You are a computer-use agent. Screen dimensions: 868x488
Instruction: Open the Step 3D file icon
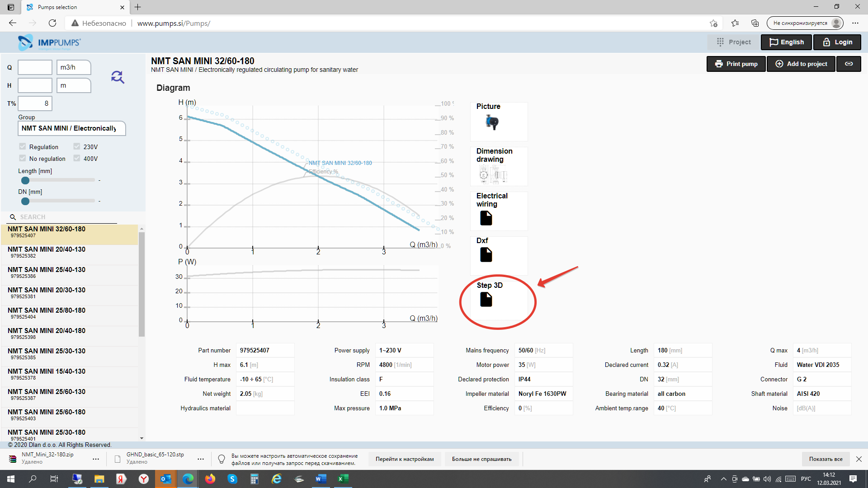click(x=486, y=300)
